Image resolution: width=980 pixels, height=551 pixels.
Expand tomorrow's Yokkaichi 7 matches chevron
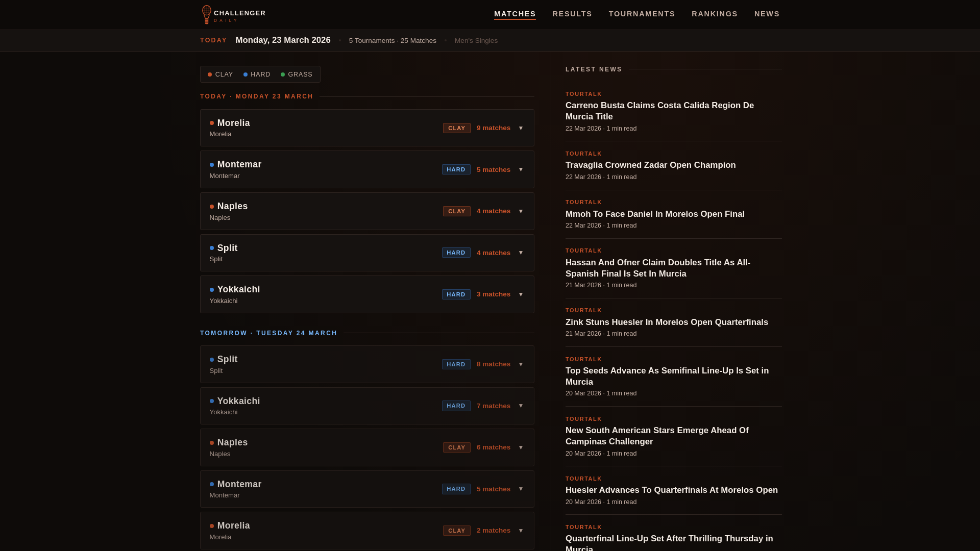(x=521, y=406)
